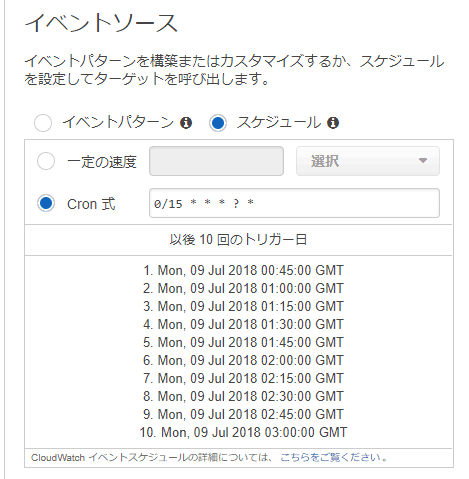Click trigger date entry 1 at 00:45:00
Screen dimensions: 469x479
[x=243, y=270]
